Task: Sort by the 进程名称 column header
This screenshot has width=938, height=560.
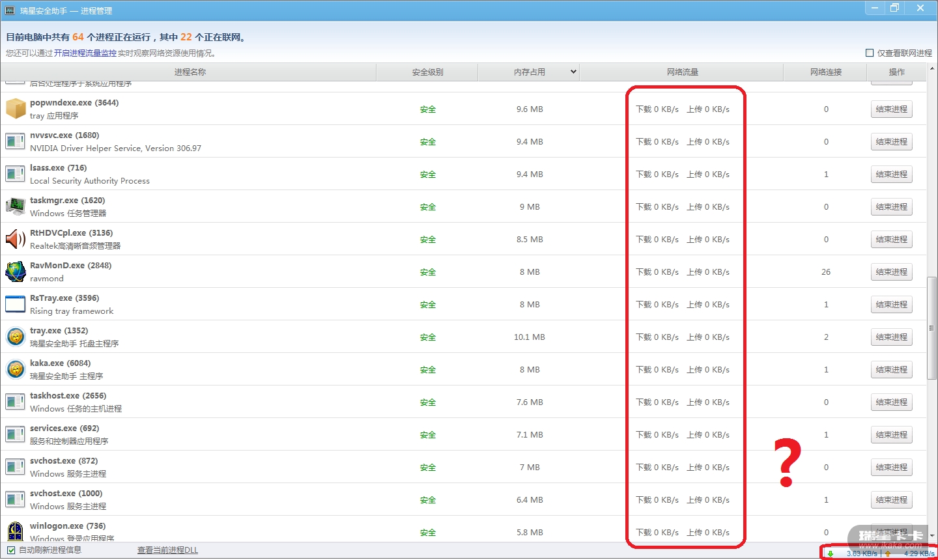Action: coord(190,72)
